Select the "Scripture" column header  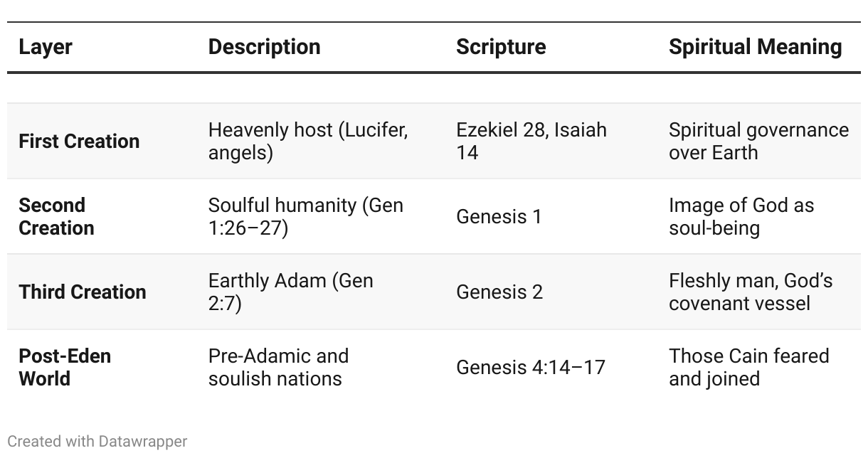pyautogui.click(x=501, y=47)
